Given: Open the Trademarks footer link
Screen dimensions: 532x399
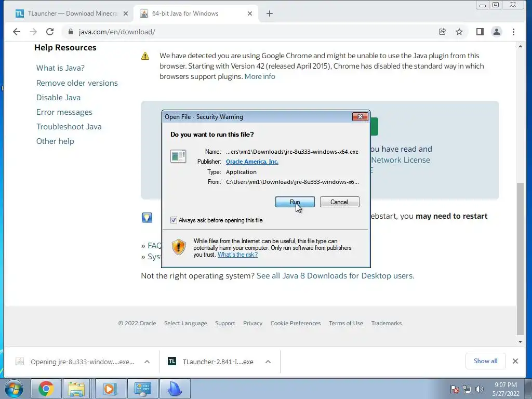Looking at the screenshot, I should (387, 323).
